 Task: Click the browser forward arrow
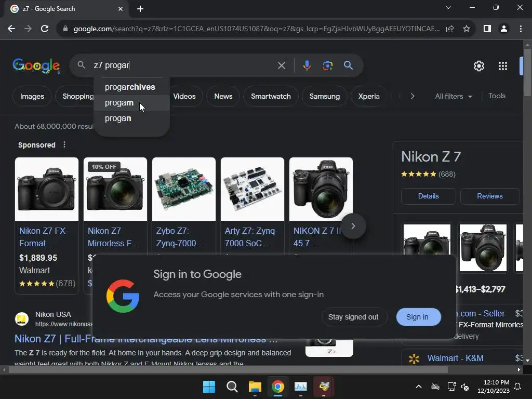28,29
